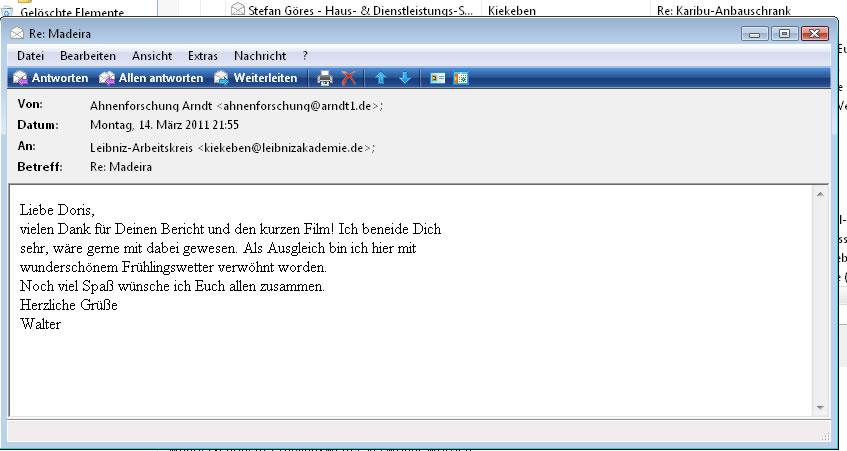Click the message body scrollbar down arrow
Image resolution: width=847 pixels, height=451 pixels.
coord(820,408)
